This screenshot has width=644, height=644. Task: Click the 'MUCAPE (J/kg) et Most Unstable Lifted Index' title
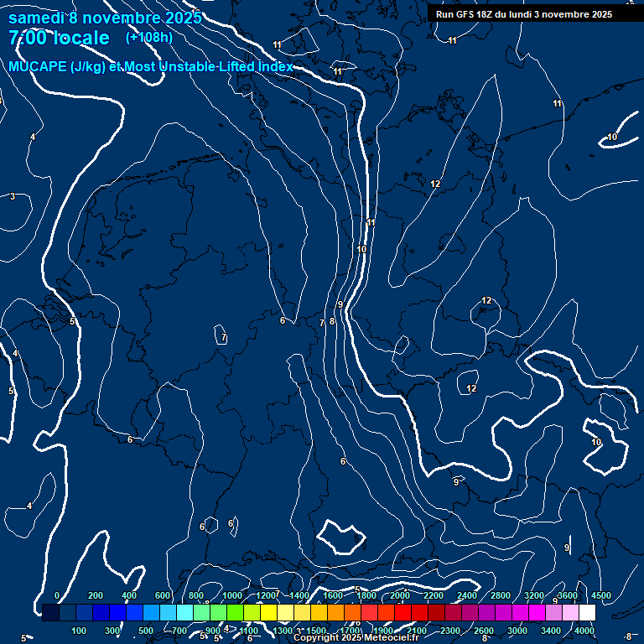(151, 66)
